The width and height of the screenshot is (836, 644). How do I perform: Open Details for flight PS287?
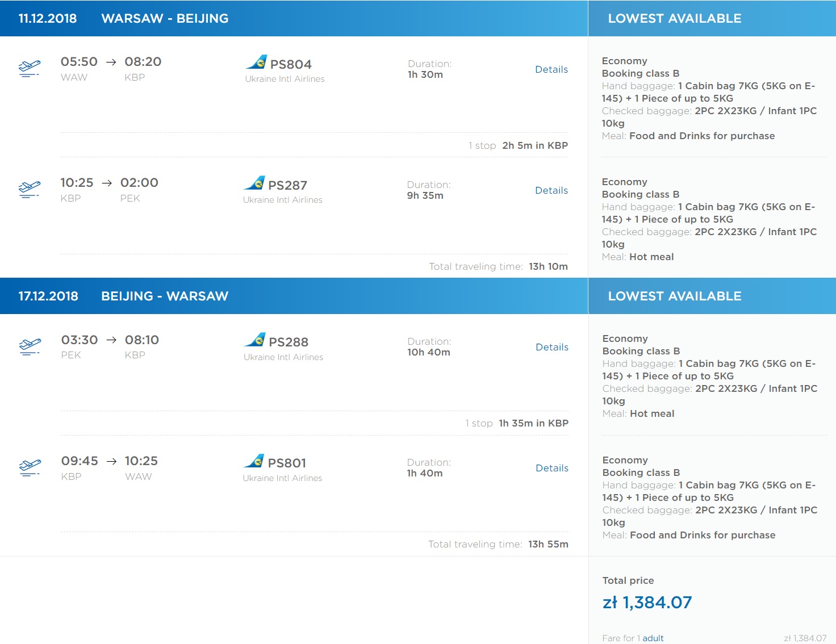551,190
